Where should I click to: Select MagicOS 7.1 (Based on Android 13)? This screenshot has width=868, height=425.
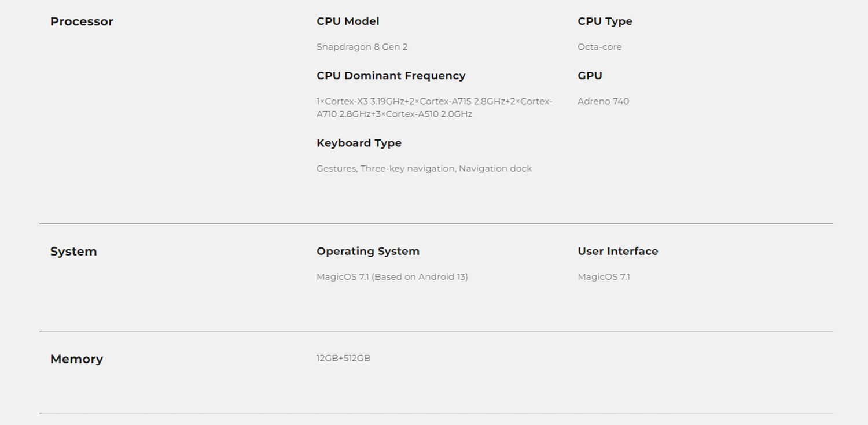tap(392, 277)
